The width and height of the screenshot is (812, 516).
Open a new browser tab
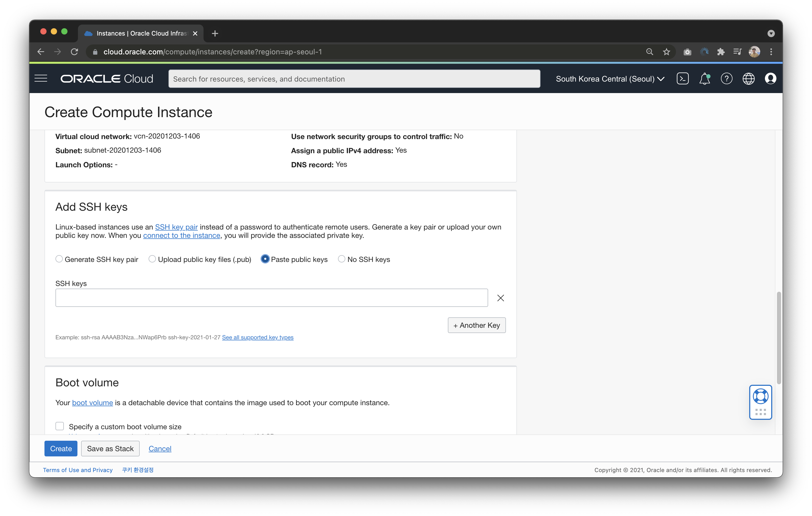[x=215, y=33]
